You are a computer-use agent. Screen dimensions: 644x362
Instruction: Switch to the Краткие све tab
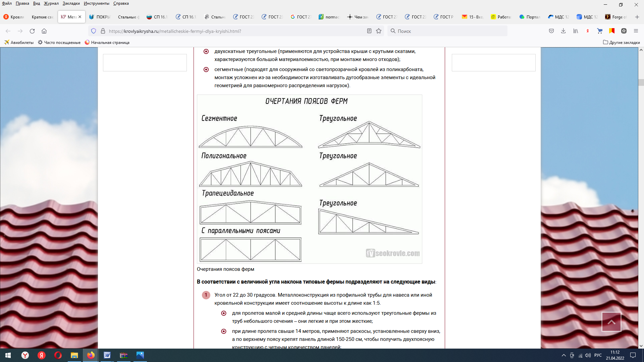(x=42, y=17)
